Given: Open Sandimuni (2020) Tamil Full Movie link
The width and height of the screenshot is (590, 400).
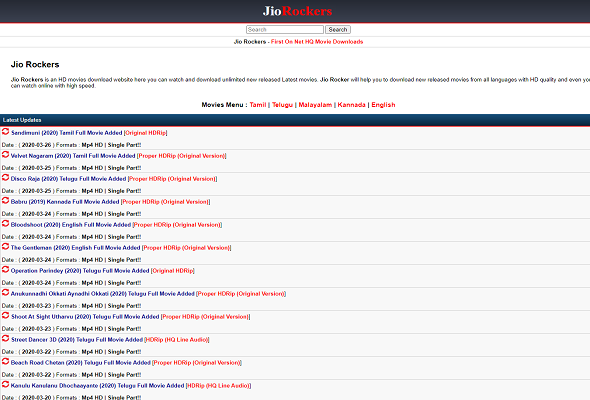Looking at the screenshot, I should click(x=89, y=133).
